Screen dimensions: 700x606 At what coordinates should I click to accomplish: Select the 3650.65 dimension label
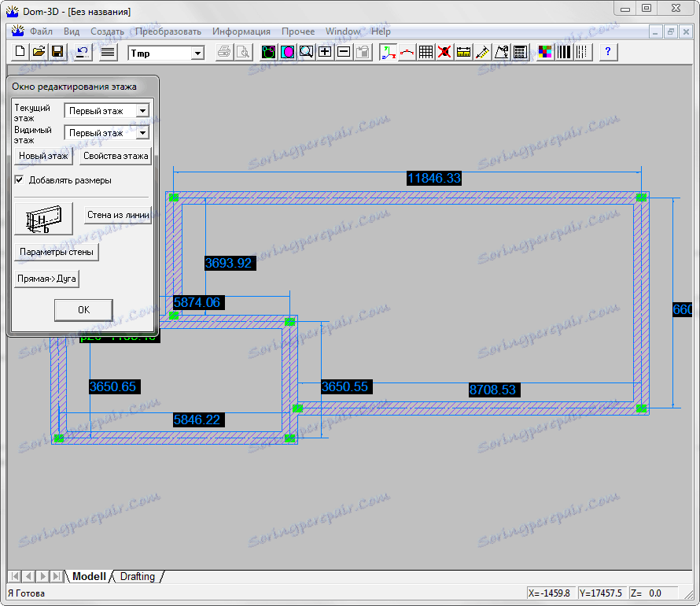pyautogui.click(x=115, y=386)
